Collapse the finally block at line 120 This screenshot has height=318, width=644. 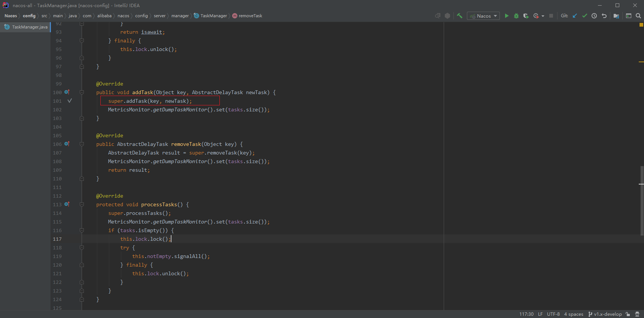(82, 265)
